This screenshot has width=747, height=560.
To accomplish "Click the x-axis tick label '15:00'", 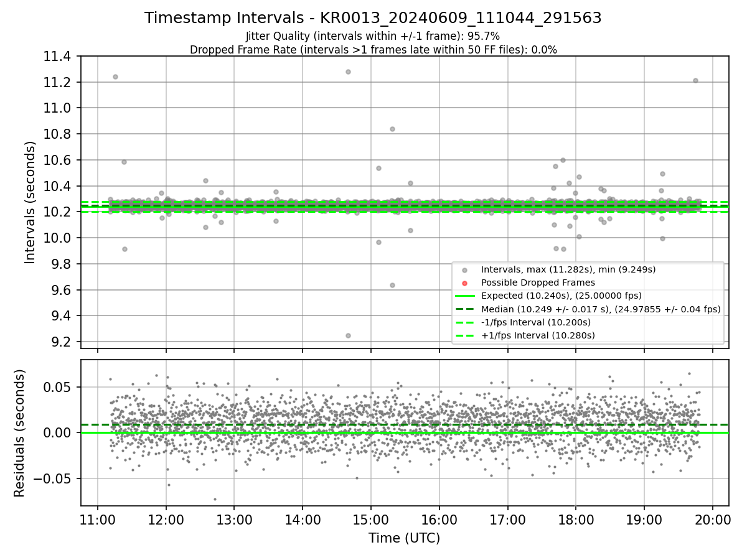I will pyautogui.click(x=371, y=520).
